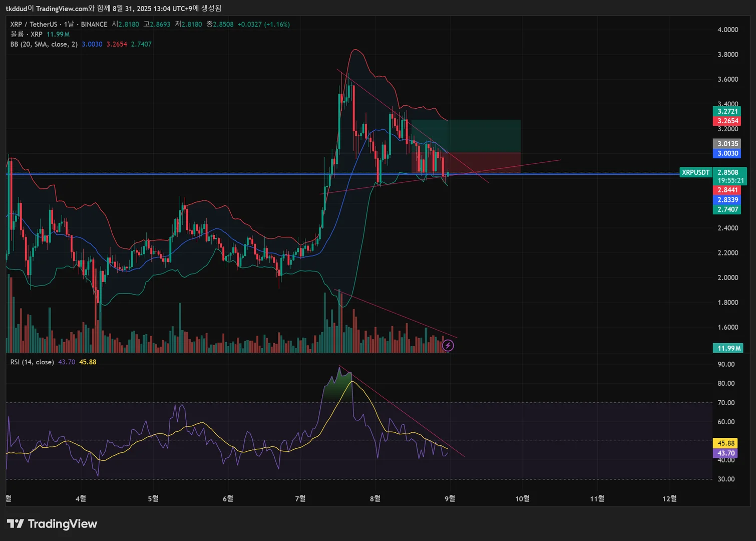The height and width of the screenshot is (541, 756).
Task: Click the 90.00 RSI axis label
Action: pos(726,364)
